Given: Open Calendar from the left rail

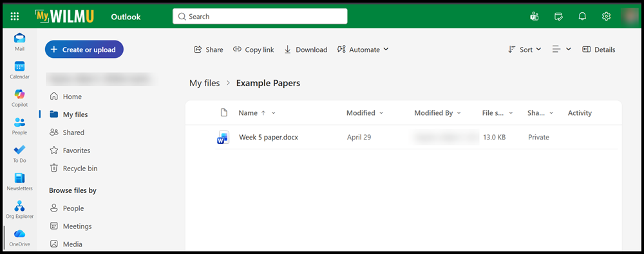Looking at the screenshot, I should (x=19, y=70).
